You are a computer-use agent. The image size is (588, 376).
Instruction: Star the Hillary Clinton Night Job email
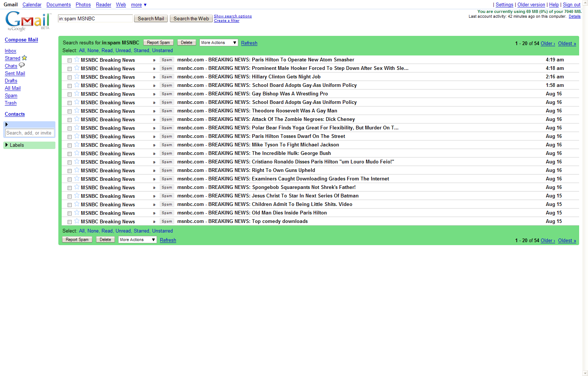[x=77, y=76]
